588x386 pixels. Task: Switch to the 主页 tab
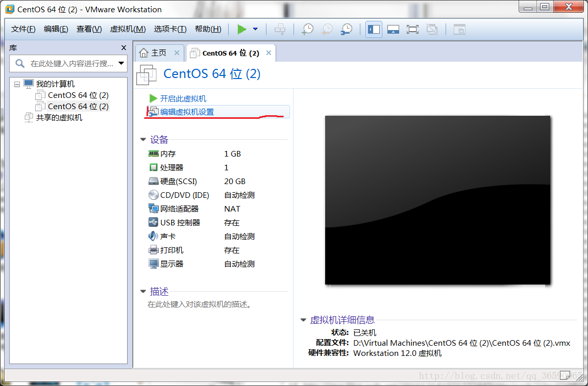159,53
